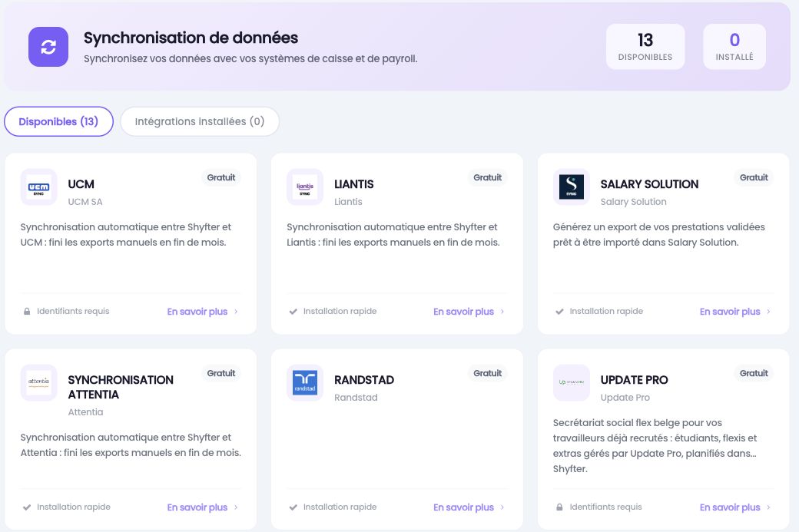Screen dimensions: 799x532
Task: Click the Gratuit badge on Attentia card
Action: tap(221, 373)
